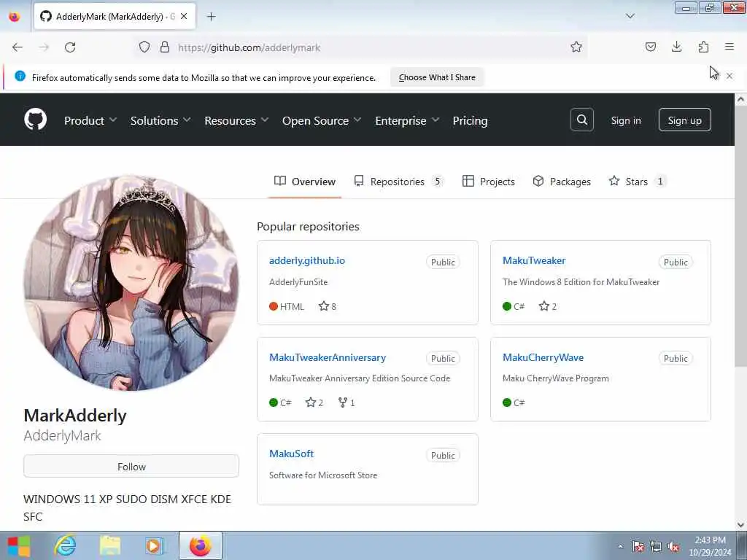Click the tracking protection shield icon

[144, 47]
